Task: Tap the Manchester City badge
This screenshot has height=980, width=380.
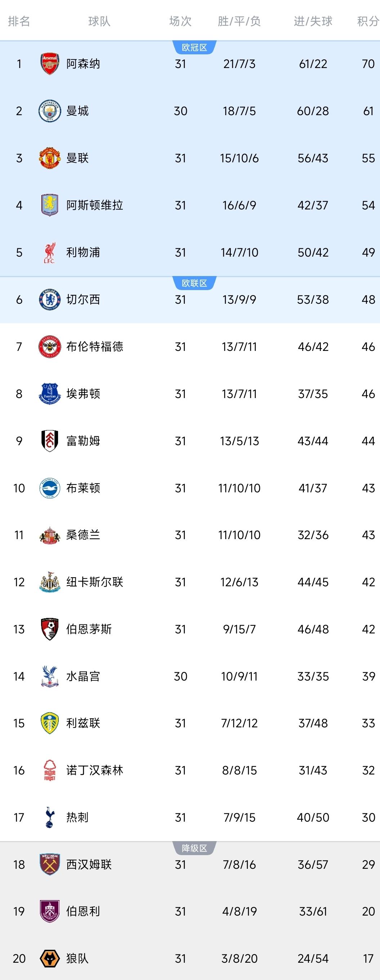Action: coord(49,111)
